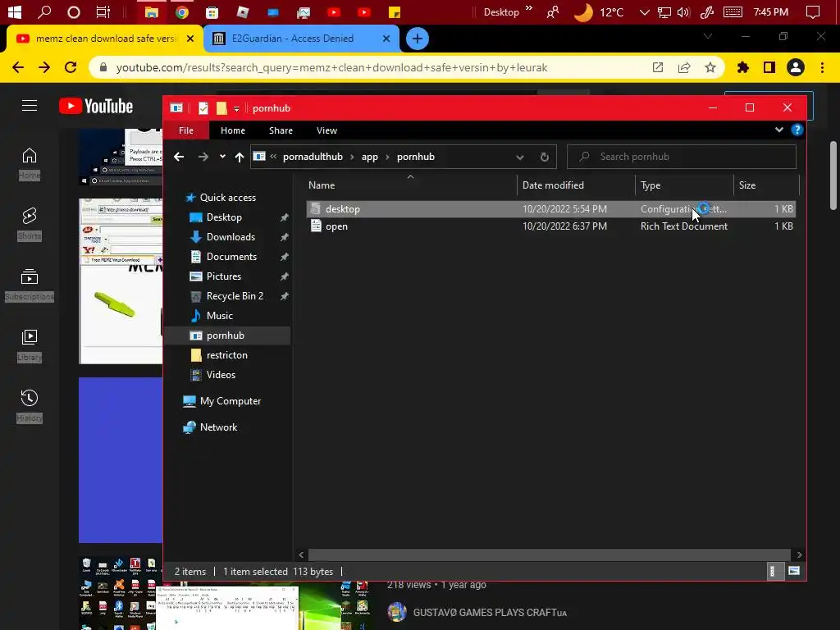The width and height of the screenshot is (840, 630).
Task: Open Chrome from the taskbar
Action: pos(182,12)
